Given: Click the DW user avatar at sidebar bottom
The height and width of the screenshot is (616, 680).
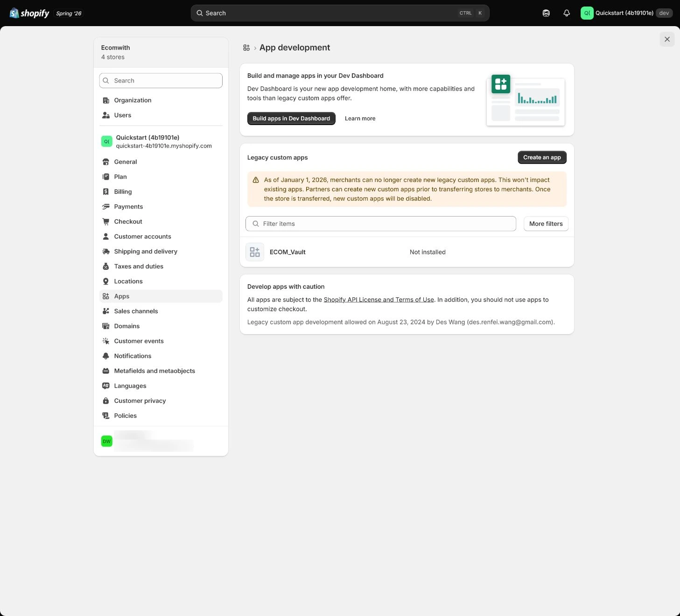Looking at the screenshot, I should click(x=107, y=441).
